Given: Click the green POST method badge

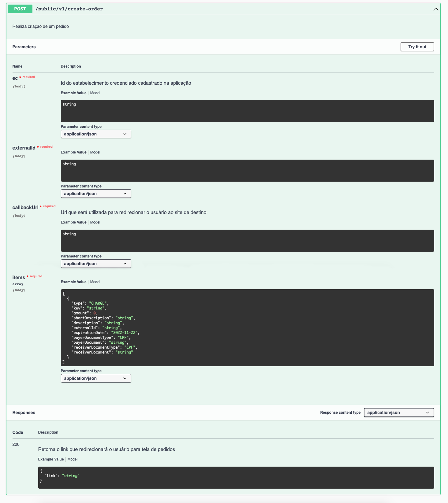Looking at the screenshot, I should 20,9.
